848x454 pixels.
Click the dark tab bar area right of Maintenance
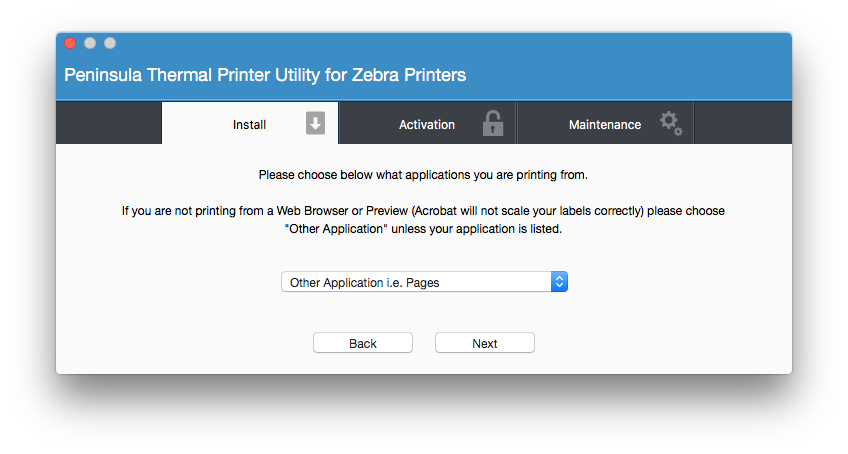[x=742, y=124]
